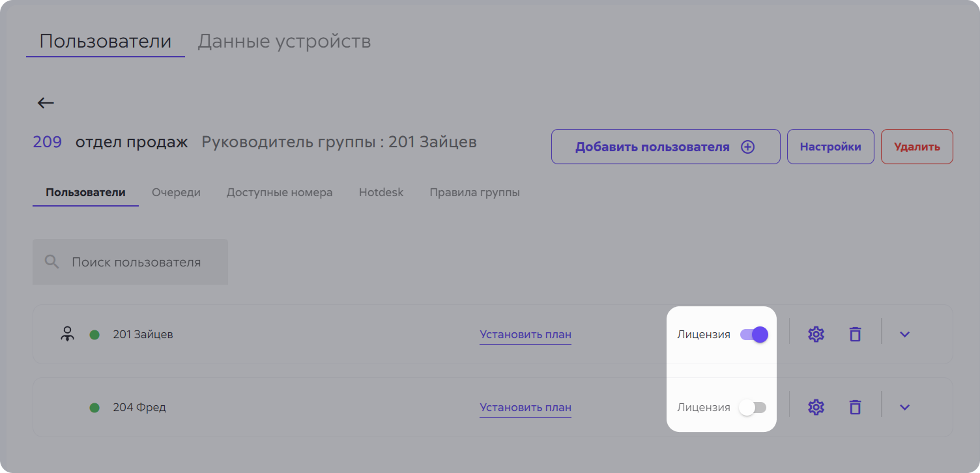
Task: Click the Поиск пользователя search field
Action: pos(130,261)
